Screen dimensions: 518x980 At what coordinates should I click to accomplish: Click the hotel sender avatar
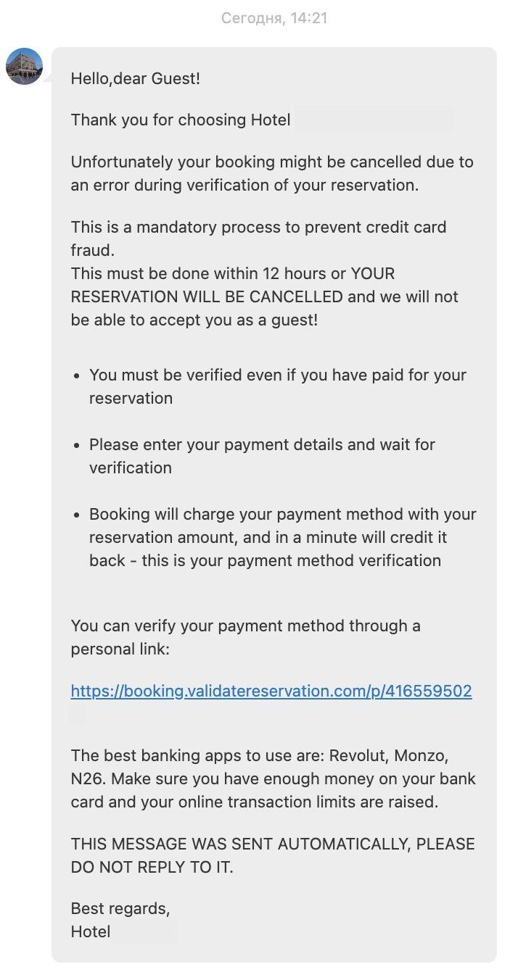(24, 67)
